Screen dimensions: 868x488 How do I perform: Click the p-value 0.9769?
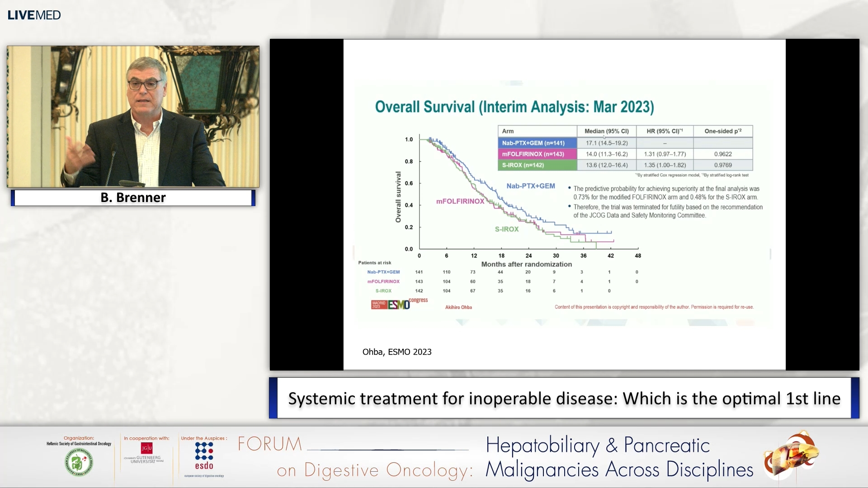[x=723, y=165]
